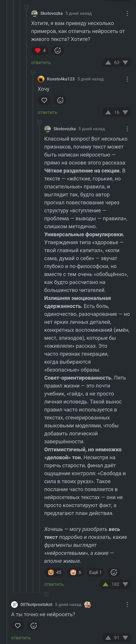Click clown emoji reaction with count 6
Screen dimensions: 136x644
click(x=76, y=572)
